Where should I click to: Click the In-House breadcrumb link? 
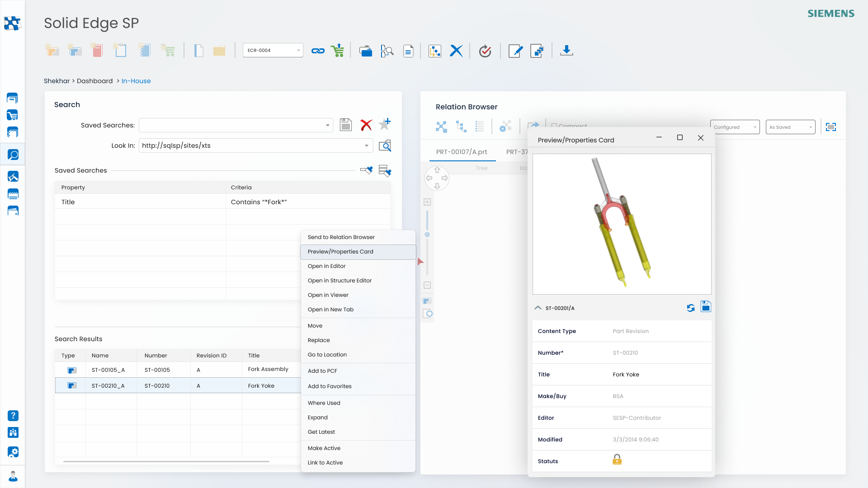[136, 81]
